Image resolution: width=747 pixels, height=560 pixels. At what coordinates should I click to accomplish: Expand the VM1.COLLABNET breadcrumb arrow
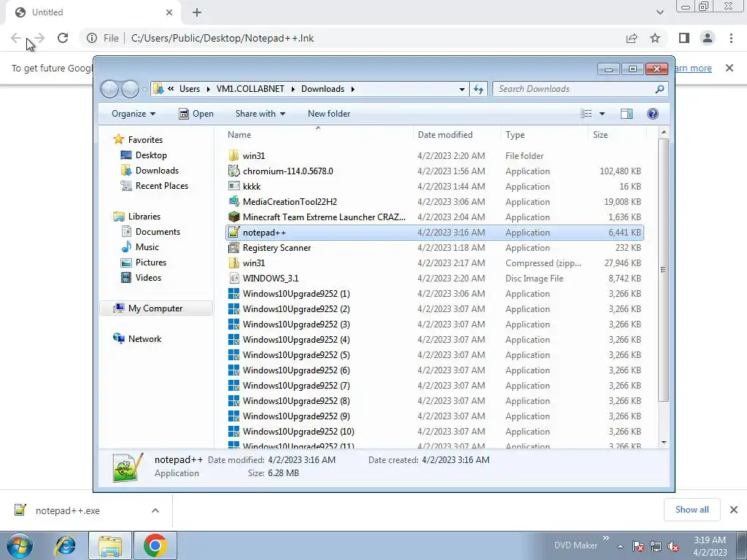pos(293,89)
